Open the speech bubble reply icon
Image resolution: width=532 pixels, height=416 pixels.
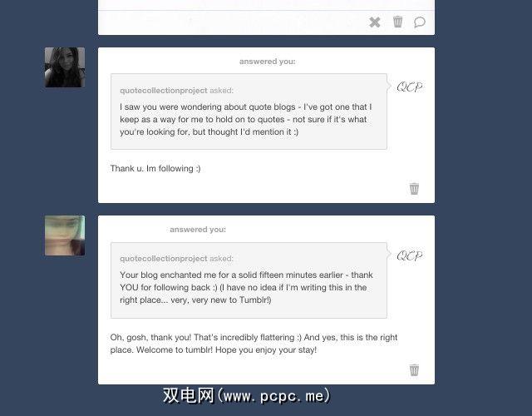click(x=420, y=22)
